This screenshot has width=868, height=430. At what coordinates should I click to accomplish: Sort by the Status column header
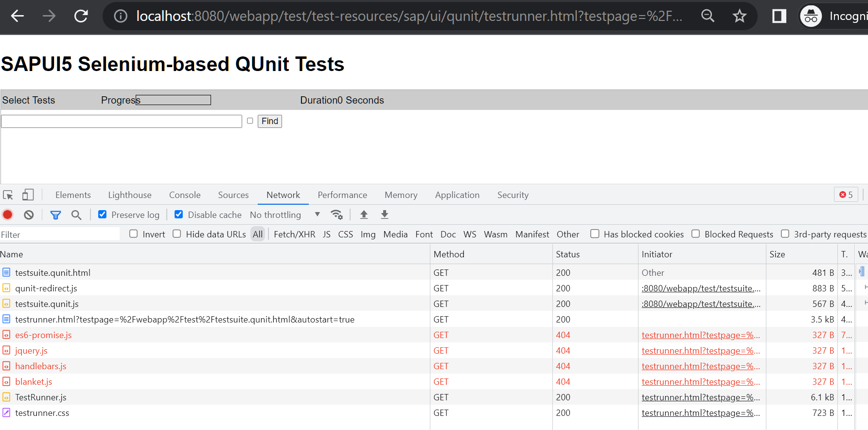pyautogui.click(x=595, y=254)
